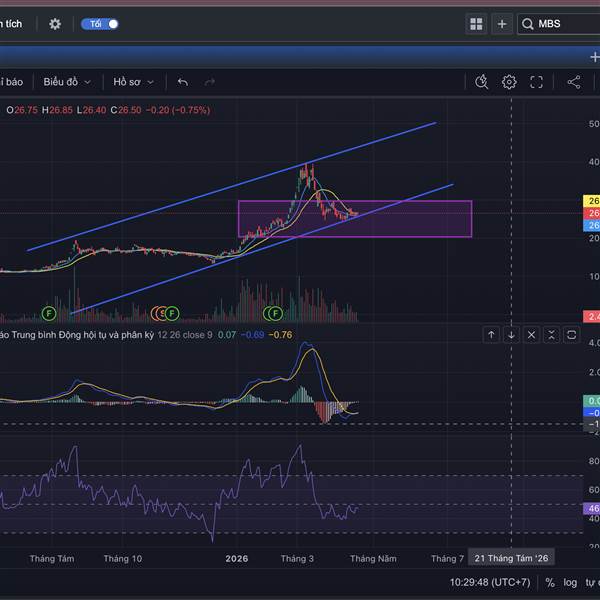Share the chart via share icon

pyautogui.click(x=574, y=82)
